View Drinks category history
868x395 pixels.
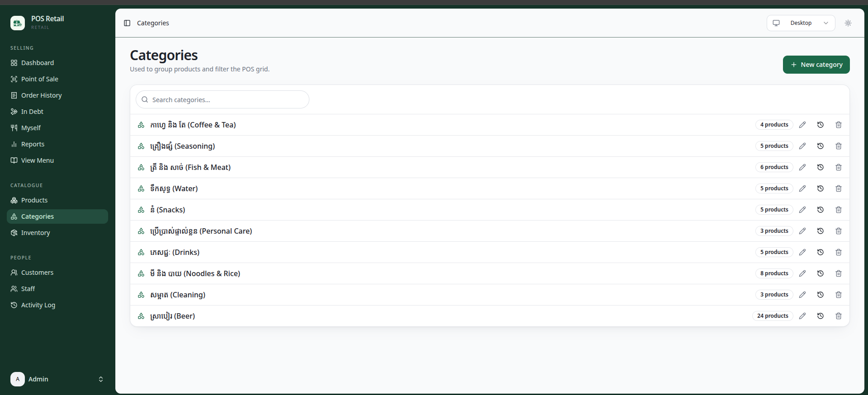821,252
